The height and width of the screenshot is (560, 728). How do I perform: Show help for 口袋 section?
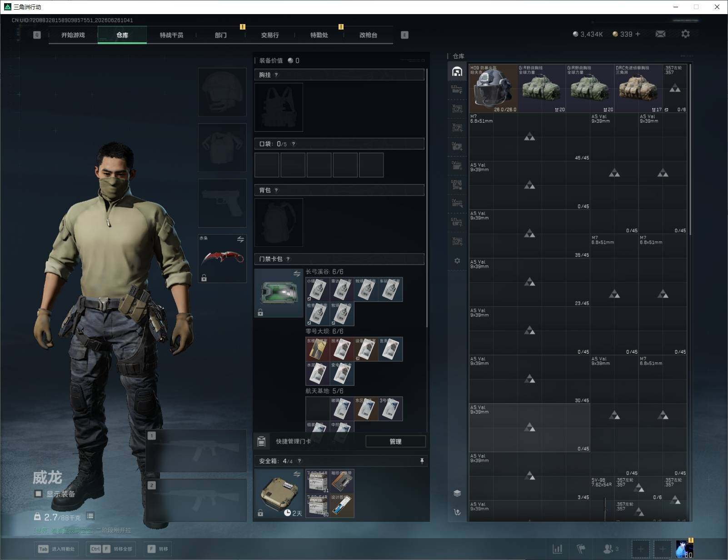pyautogui.click(x=294, y=144)
